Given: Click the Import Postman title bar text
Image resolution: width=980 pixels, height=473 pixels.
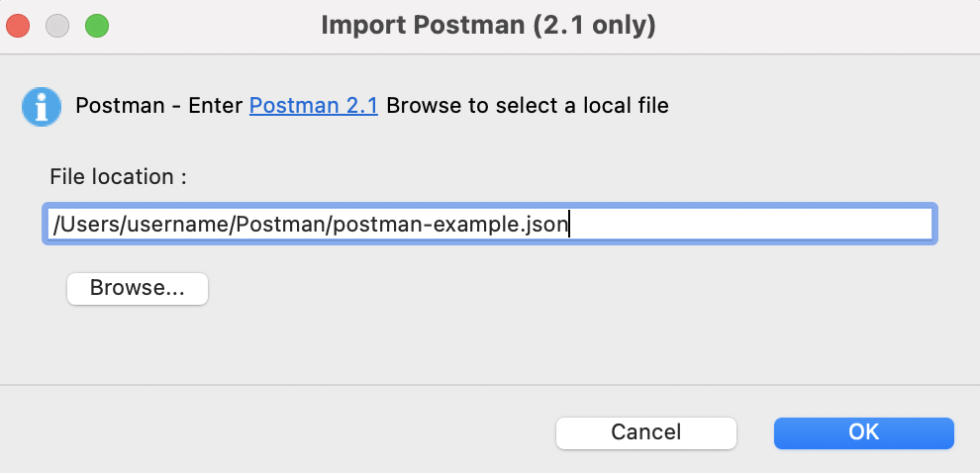Looking at the screenshot, I should coord(488,25).
